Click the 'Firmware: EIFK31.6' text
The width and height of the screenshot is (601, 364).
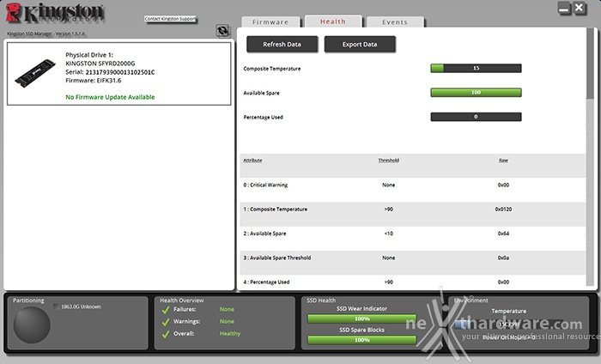pyautogui.click(x=93, y=81)
